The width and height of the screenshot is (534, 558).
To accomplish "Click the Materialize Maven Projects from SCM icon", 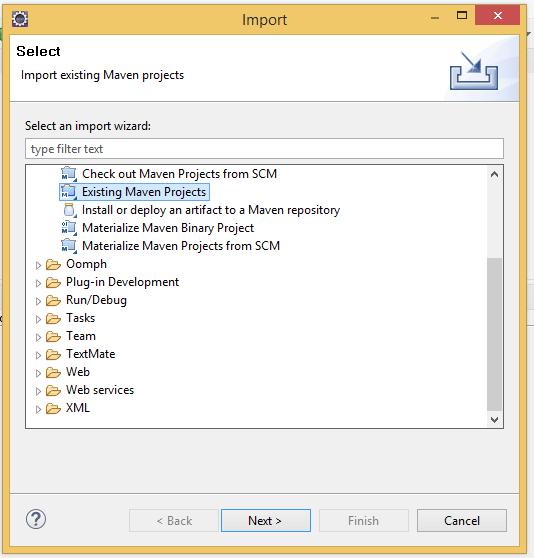I will click(x=69, y=246).
